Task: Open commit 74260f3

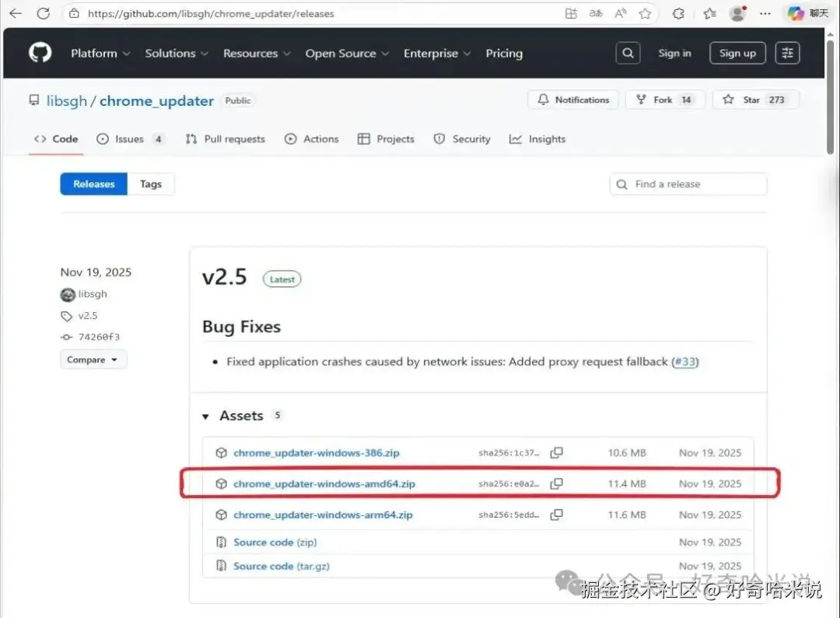Action: pyautogui.click(x=99, y=337)
